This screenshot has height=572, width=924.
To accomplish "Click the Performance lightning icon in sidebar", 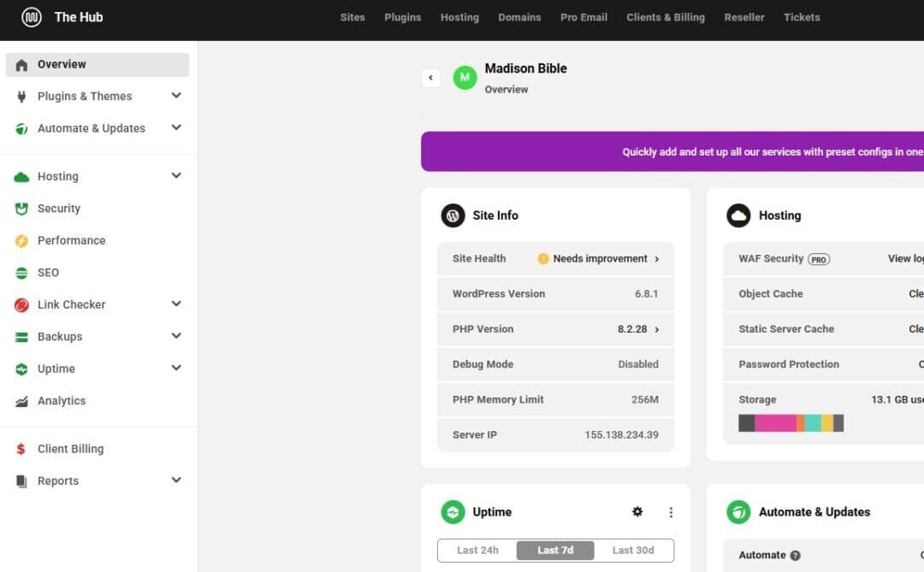I will pyautogui.click(x=21, y=241).
